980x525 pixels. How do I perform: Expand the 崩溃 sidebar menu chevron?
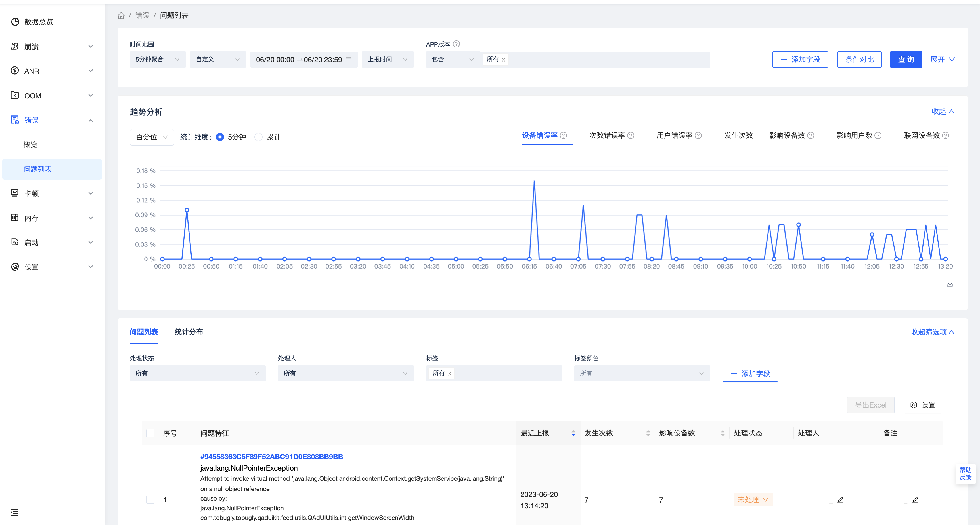pos(91,47)
